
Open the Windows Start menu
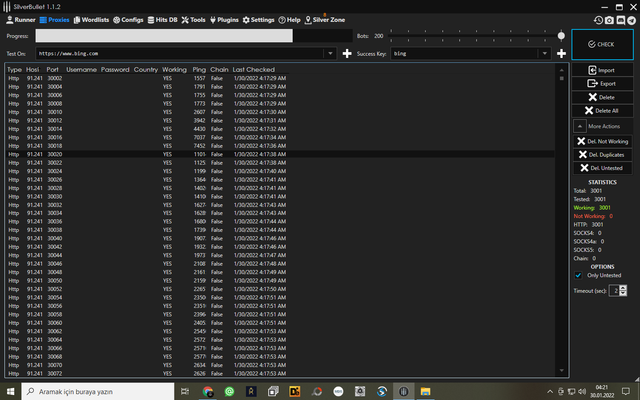pyautogui.click(x=10, y=391)
